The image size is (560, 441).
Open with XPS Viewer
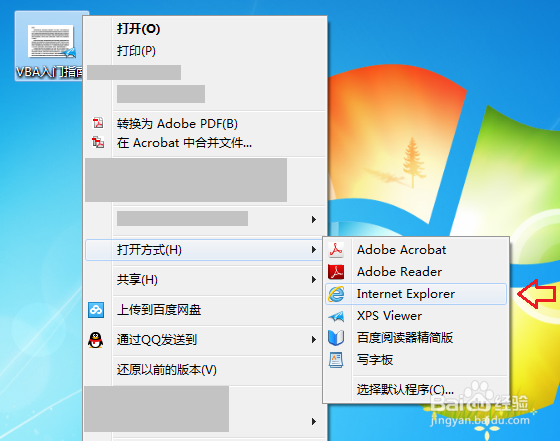tap(416, 316)
